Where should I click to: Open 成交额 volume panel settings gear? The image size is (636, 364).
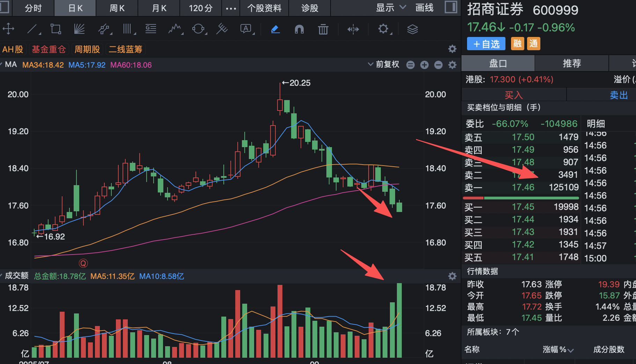[x=452, y=276]
